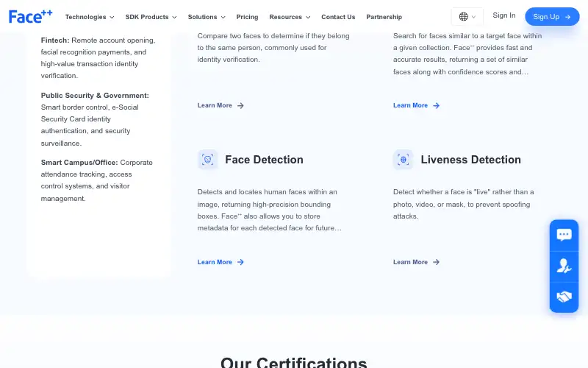
Task: Click the arrow inside Sign Up button
Action: [567, 17]
